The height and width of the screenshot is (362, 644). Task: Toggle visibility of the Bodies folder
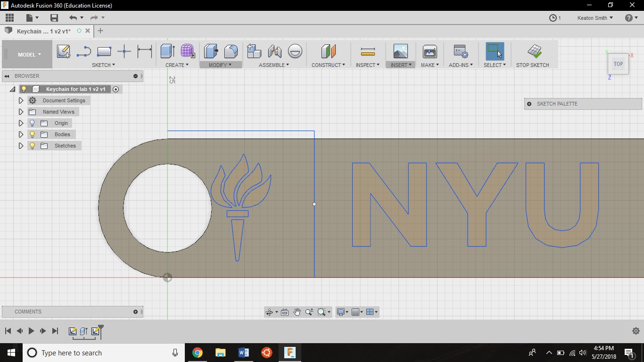click(32, 134)
